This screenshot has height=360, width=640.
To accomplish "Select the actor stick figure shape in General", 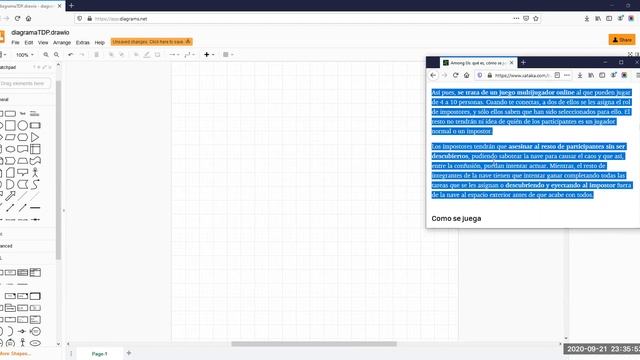I will 35,173.
